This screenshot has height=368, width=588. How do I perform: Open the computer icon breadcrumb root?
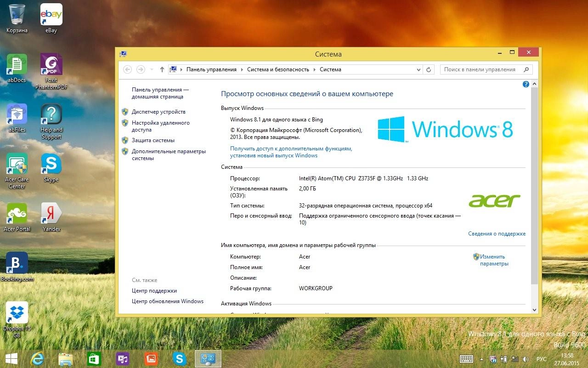click(173, 69)
